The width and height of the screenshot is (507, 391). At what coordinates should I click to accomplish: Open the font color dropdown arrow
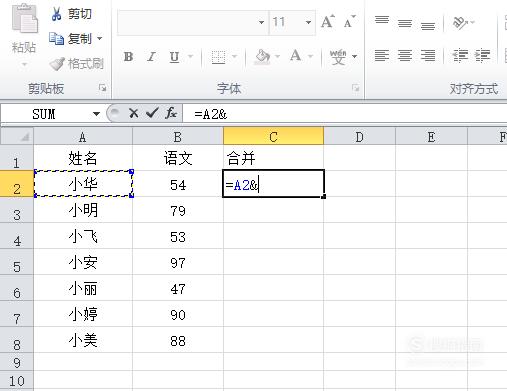310,57
